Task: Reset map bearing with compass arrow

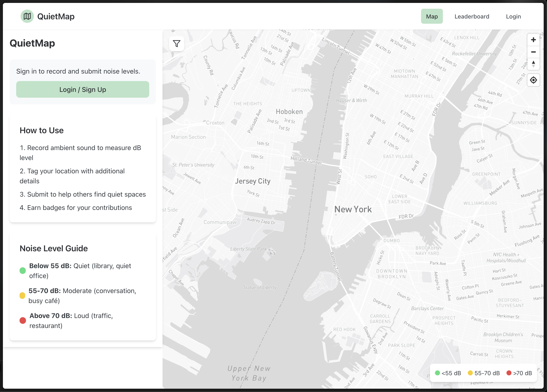Action: tap(533, 64)
